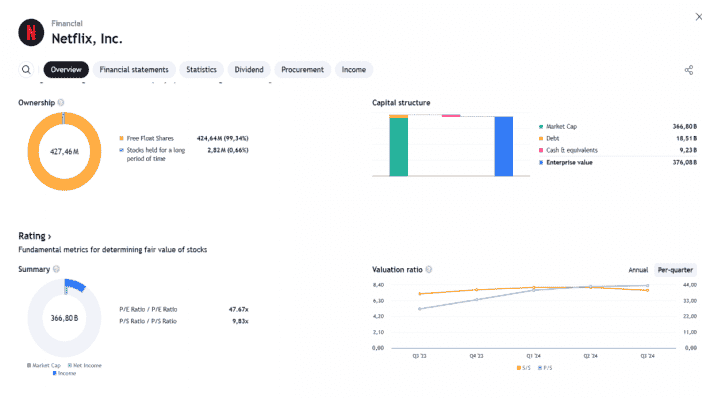Open the Financial statements tab
The image size is (703, 398).
134,69
